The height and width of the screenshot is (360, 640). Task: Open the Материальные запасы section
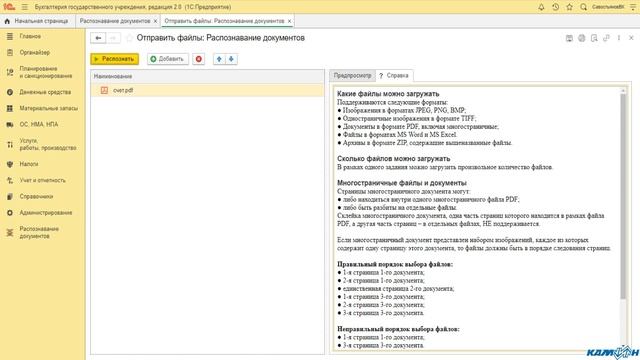point(49,109)
